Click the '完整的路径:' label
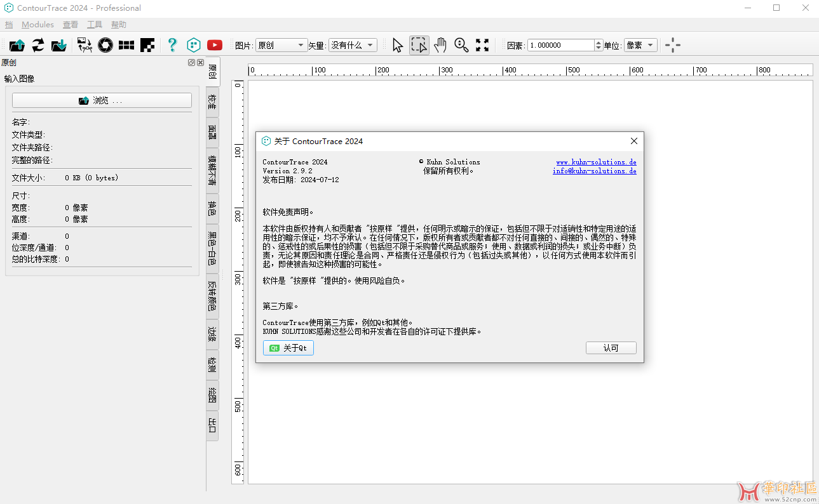Viewport: 819px width, 504px height. pyautogui.click(x=32, y=160)
